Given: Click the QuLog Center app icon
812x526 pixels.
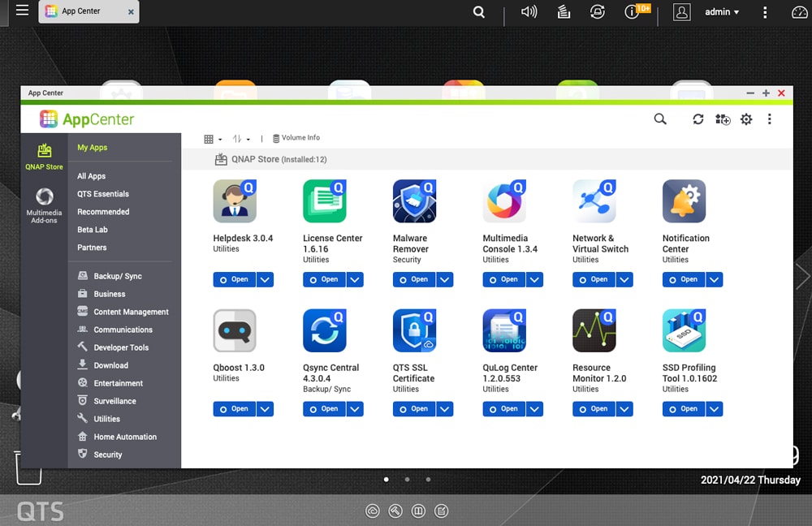Looking at the screenshot, I should click(504, 330).
